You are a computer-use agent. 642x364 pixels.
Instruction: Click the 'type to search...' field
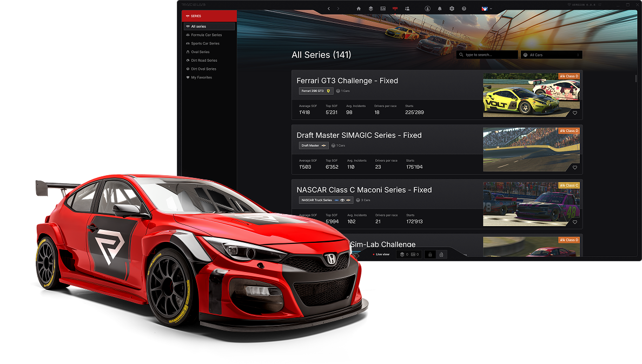487,55
